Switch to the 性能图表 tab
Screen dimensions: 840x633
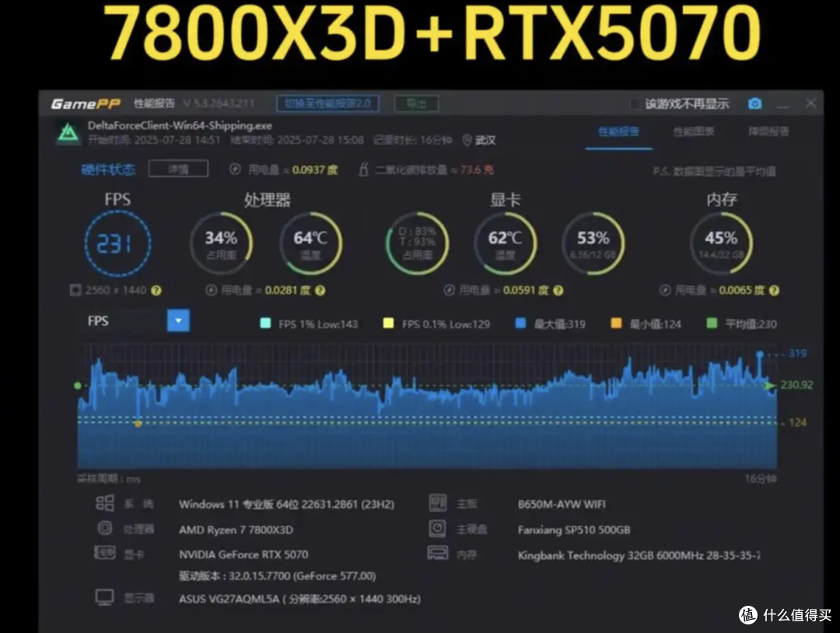click(x=694, y=131)
